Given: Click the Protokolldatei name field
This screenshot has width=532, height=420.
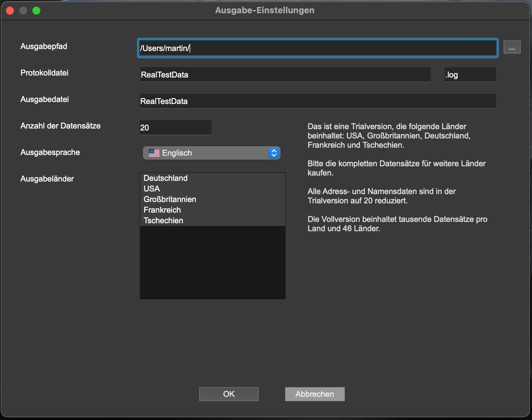Looking at the screenshot, I should point(285,75).
